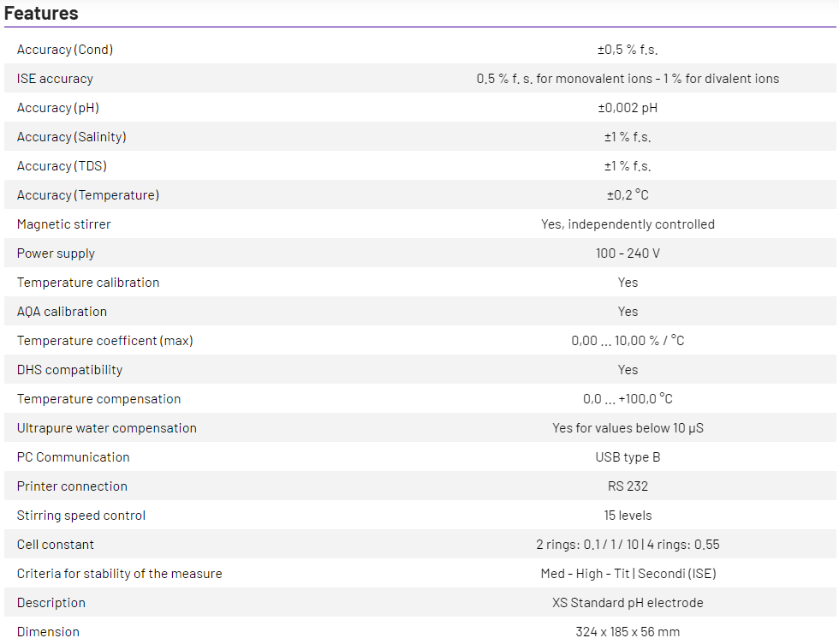Click 'Yes for values below 10 µS' text
The height and width of the screenshot is (644, 839).
click(628, 428)
